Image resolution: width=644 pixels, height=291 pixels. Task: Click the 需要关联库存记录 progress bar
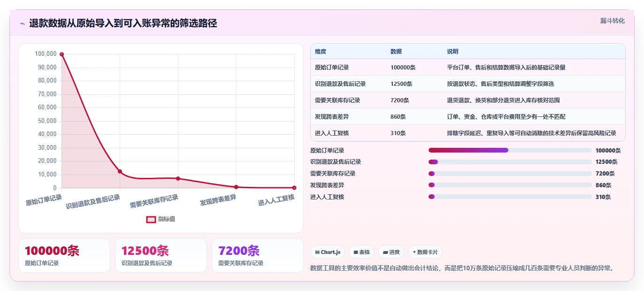click(x=510, y=174)
